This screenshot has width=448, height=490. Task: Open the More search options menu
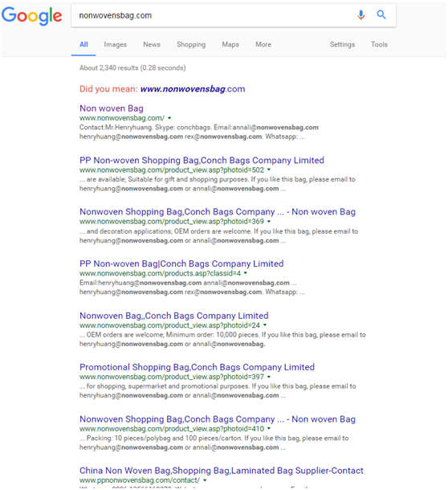pyautogui.click(x=263, y=44)
